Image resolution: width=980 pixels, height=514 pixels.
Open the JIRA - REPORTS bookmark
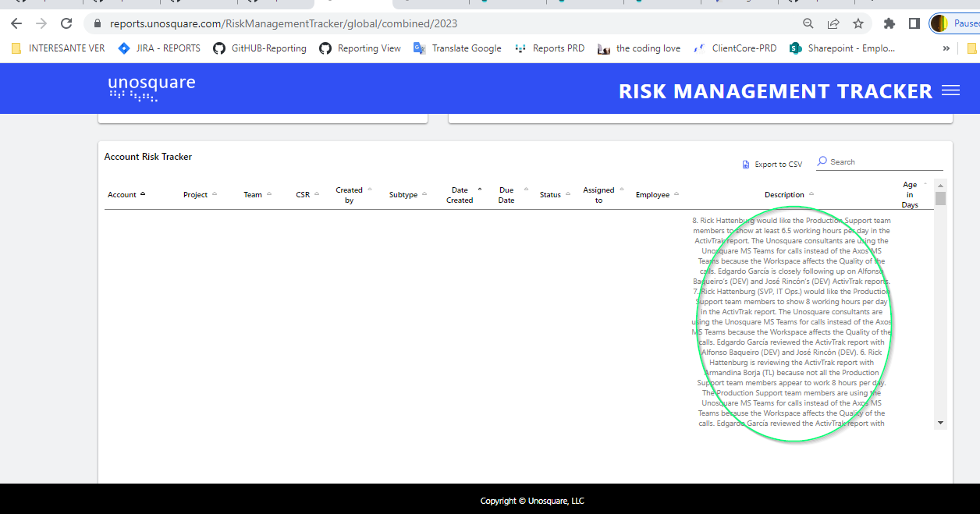coord(158,48)
